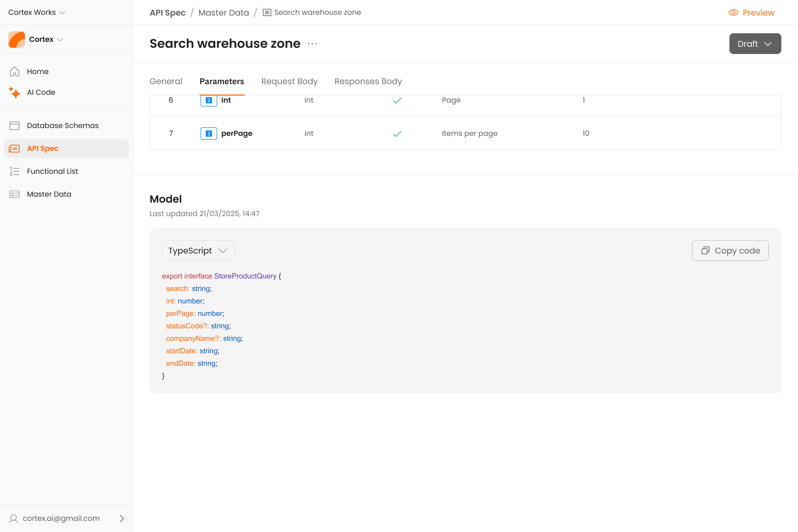
Task: Click the Functional List numbered icon
Action: click(14, 171)
